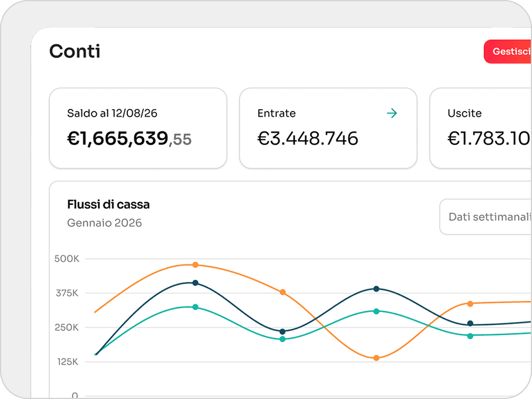Click the orange peak point near 500K

[196, 265]
